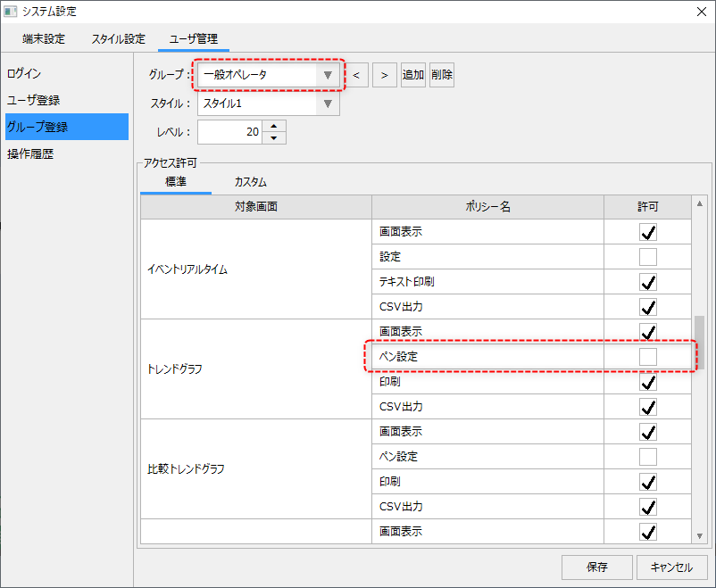Open the グループ dropdown list
This screenshot has height=588, width=716.
pyautogui.click(x=328, y=75)
